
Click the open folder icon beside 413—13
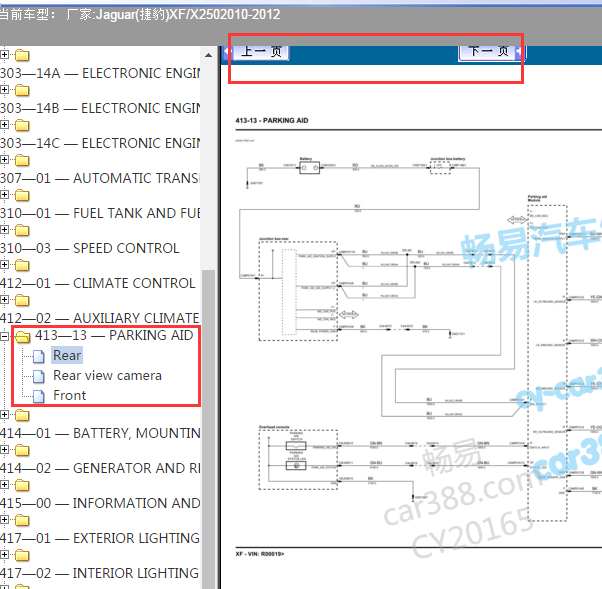click(22, 336)
